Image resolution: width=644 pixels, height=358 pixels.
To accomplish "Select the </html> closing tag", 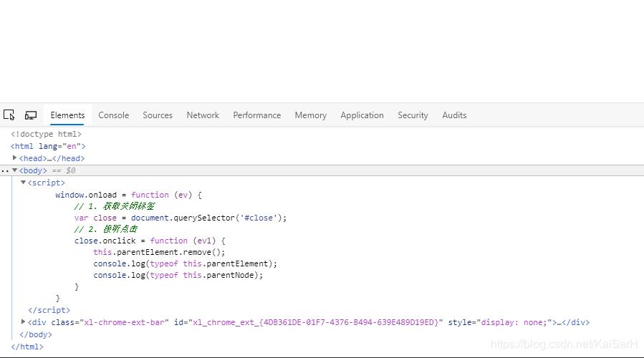I will pyautogui.click(x=27, y=347).
